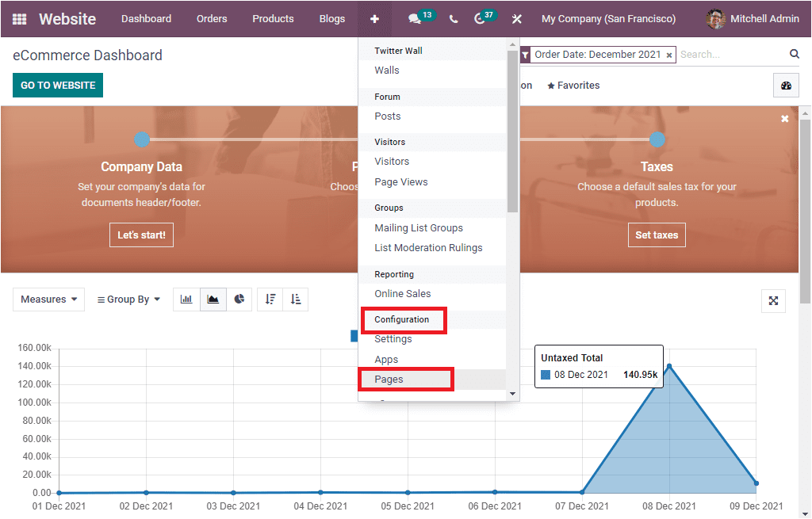Expand the chart fullscreen with the expand icon
812x519 pixels.
click(773, 300)
